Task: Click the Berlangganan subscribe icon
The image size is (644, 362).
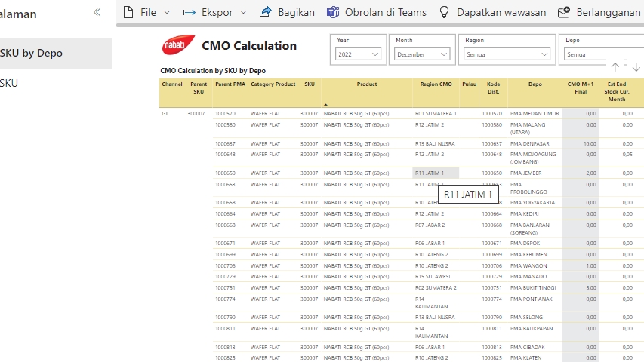Action: coord(563,12)
